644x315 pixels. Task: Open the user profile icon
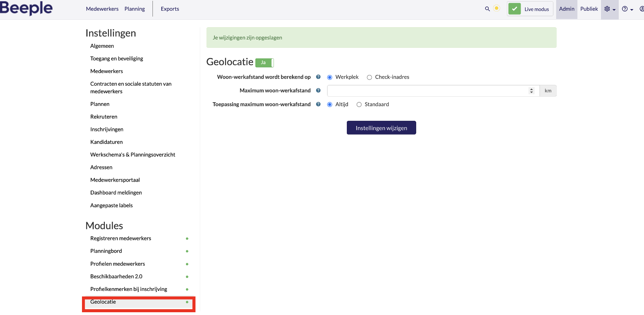coord(642,9)
